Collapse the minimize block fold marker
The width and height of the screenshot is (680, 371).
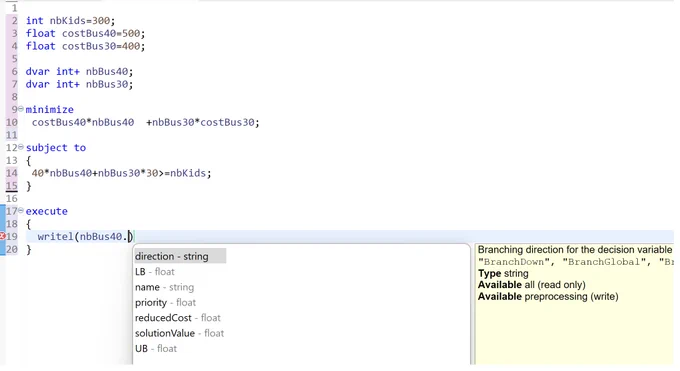pos(21,109)
